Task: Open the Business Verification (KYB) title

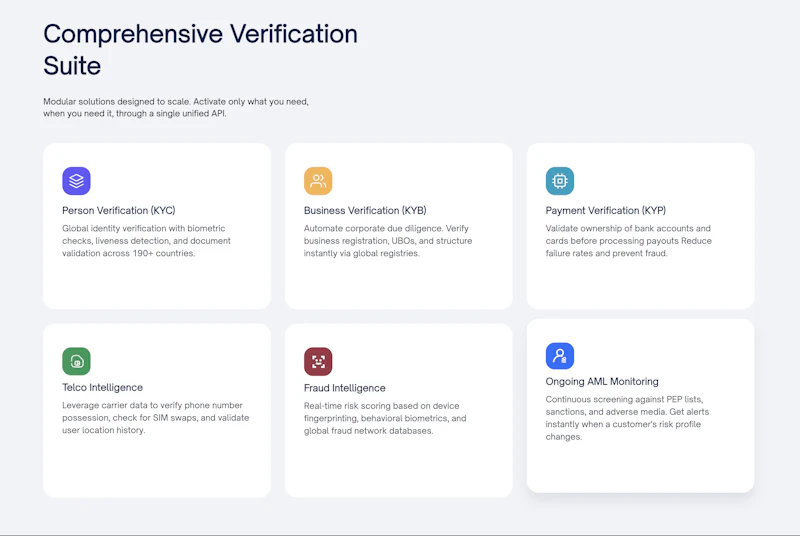Action: pos(365,210)
